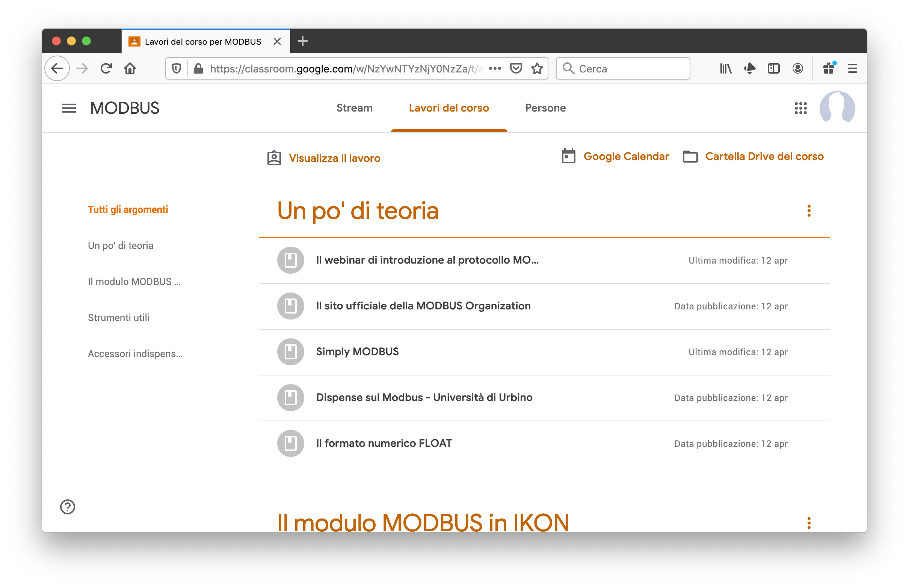The width and height of the screenshot is (909, 588).
Task: Click Il modulo MODBUS in IKON heading
Action: (x=423, y=523)
